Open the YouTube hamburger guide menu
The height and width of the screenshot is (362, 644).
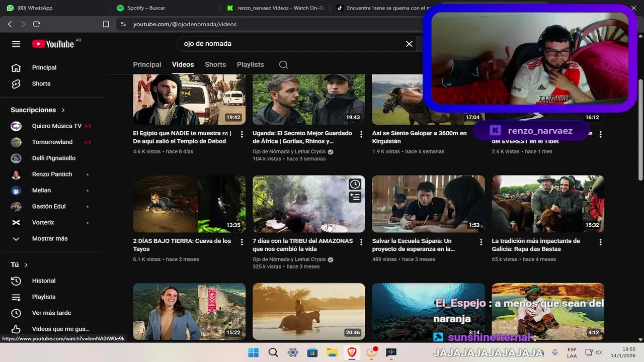click(16, 44)
